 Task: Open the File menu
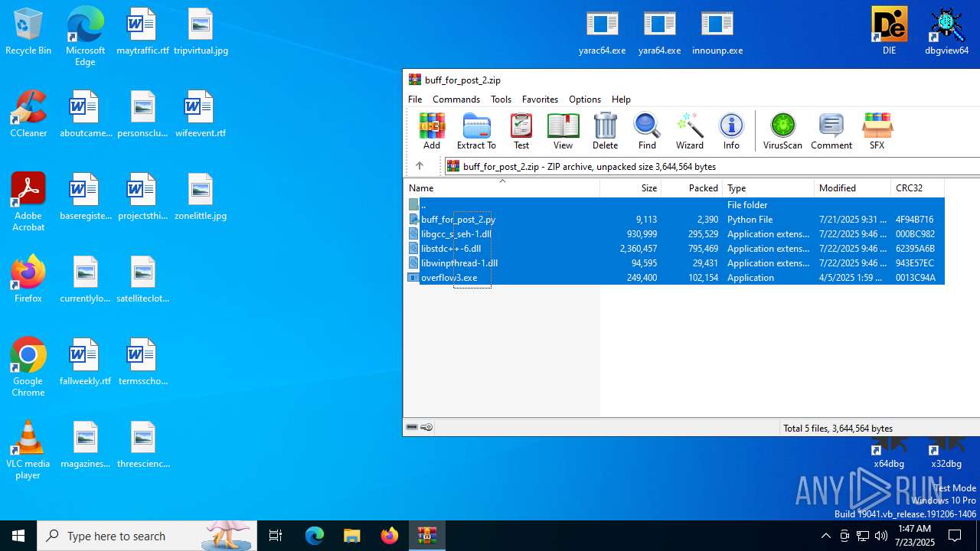[415, 99]
